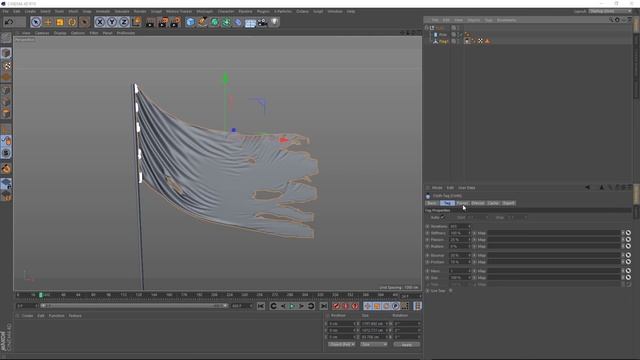This screenshot has width=640, height=360.
Task: Switch to the Expert tab
Action: click(509, 203)
